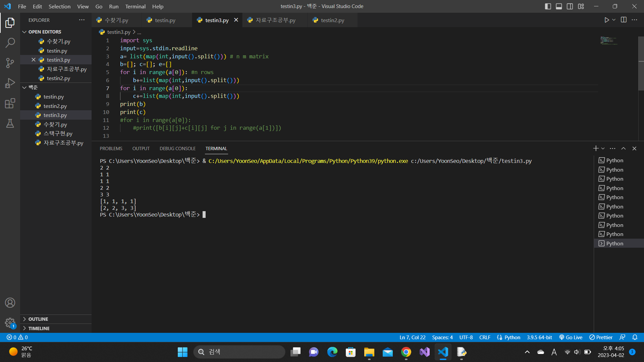The image size is (644, 362).
Task: Switch to the DEBUG CONSOLE tab
Action: click(x=177, y=148)
